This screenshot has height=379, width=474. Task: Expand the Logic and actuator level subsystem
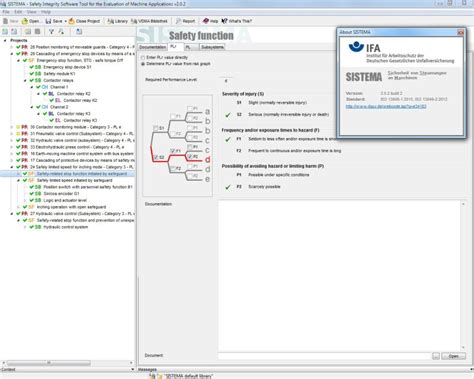tap(25, 200)
